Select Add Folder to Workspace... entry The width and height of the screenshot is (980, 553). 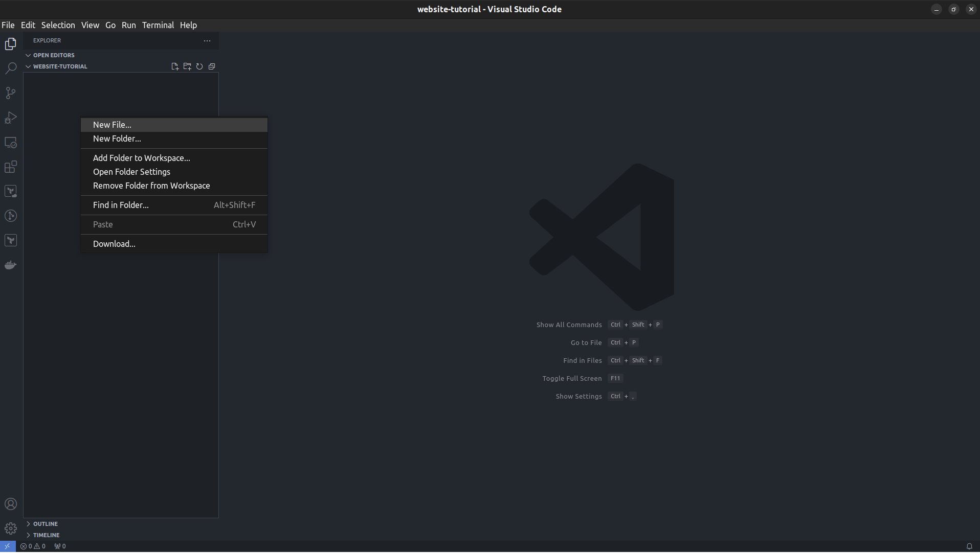pyautogui.click(x=174, y=158)
